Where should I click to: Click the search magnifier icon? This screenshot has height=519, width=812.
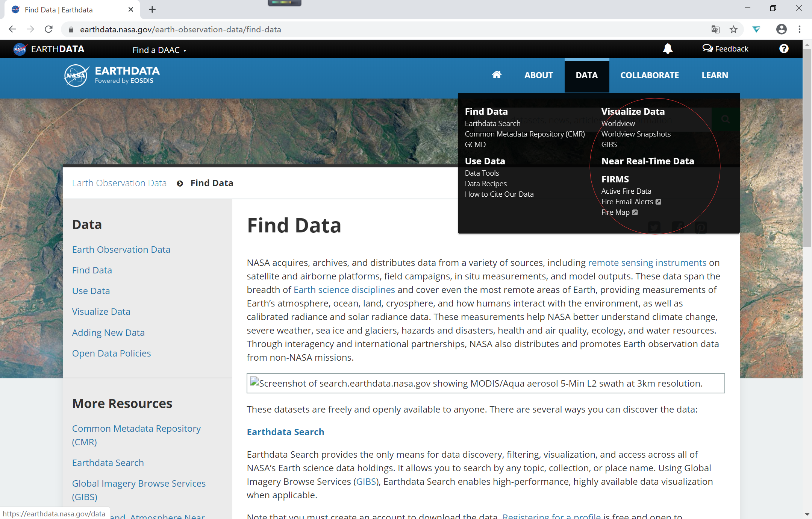pos(726,119)
